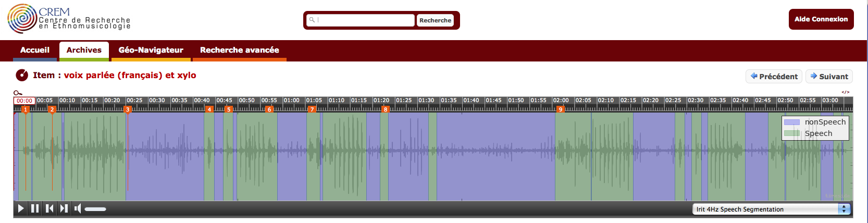This screenshot has width=868, height=223.
Task: Click the 00:30 ruler label
Action: click(157, 100)
